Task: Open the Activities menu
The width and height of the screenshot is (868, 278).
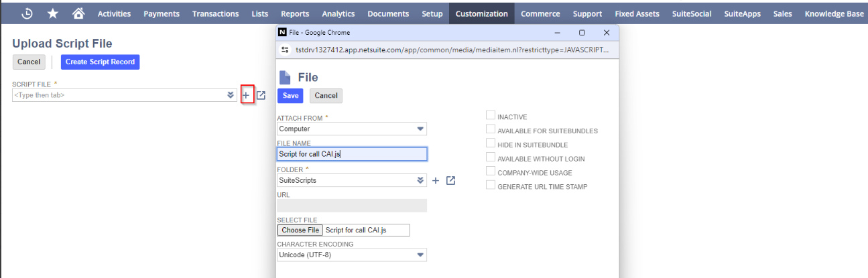Action: click(114, 13)
